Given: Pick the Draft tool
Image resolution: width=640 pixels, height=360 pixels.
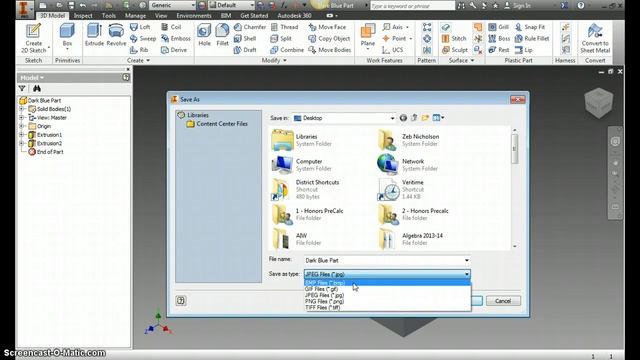Looking at the screenshot, I should pyautogui.click(x=245, y=50).
